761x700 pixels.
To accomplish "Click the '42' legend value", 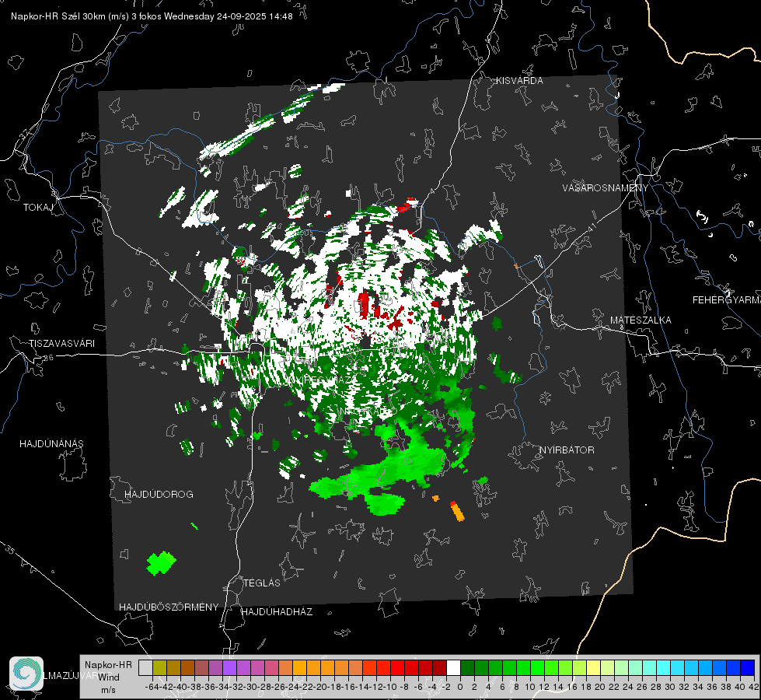I will (x=754, y=687).
